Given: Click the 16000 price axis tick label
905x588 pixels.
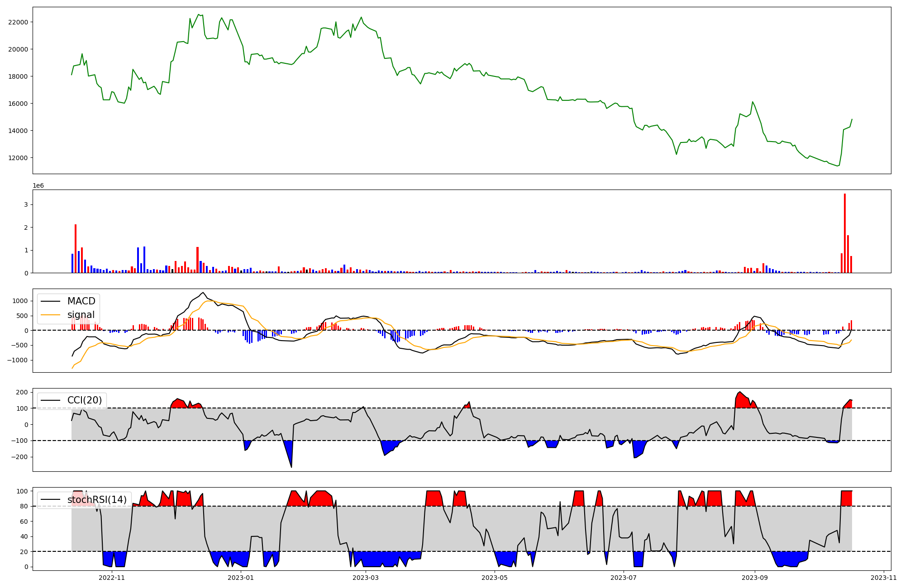Looking at the screenshot, I should coord(18,104).
